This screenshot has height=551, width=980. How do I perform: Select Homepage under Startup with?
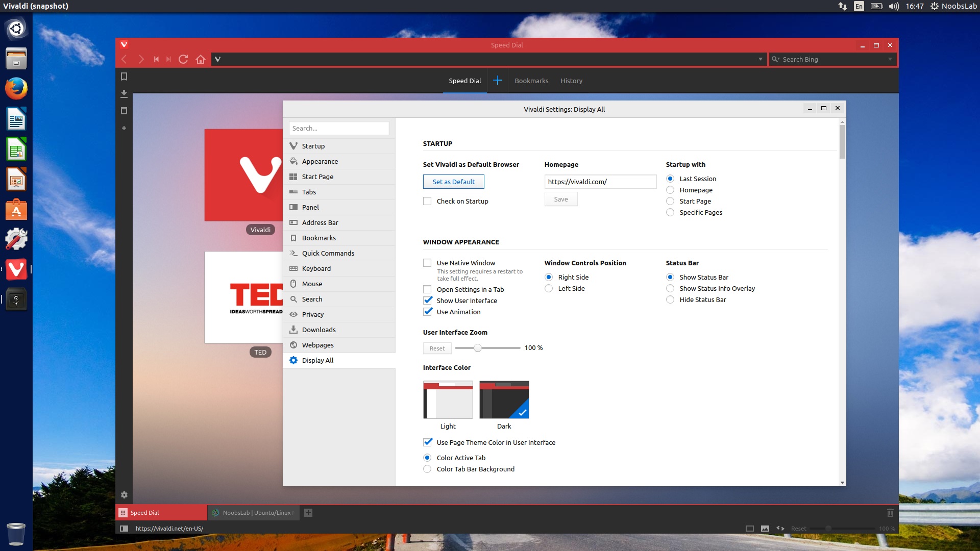tap(670, 190)
